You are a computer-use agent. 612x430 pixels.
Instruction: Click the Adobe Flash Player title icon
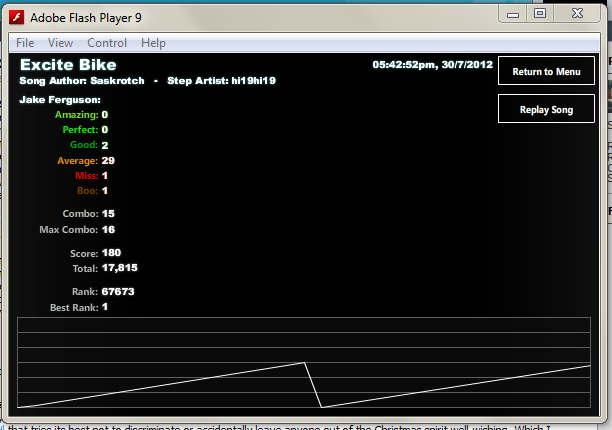(16, 18)
